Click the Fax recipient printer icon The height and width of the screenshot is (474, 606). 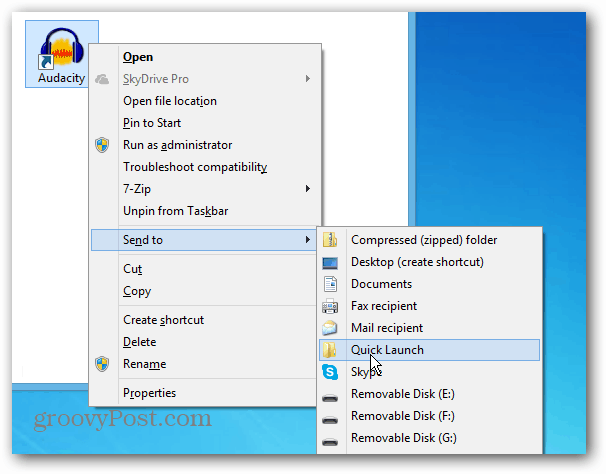330,306
